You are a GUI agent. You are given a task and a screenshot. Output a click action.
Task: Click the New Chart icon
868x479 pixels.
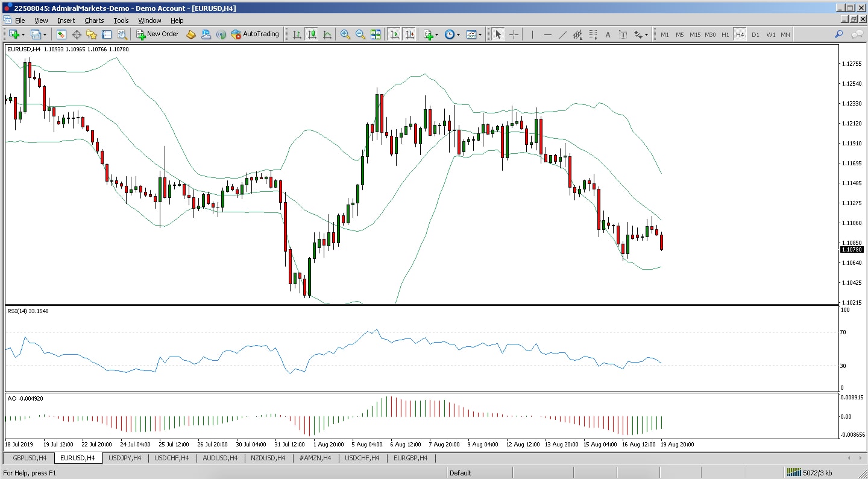tap(14, 34)
